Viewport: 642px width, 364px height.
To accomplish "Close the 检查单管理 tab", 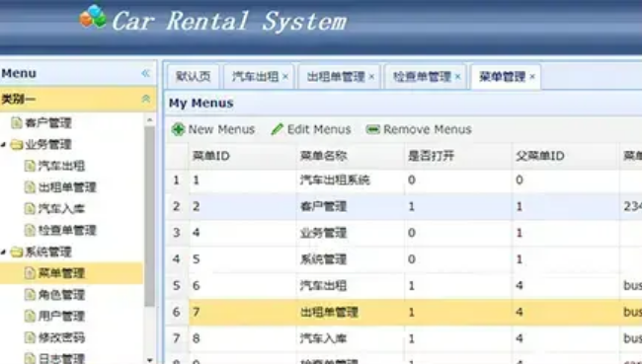I will point(457,77).
